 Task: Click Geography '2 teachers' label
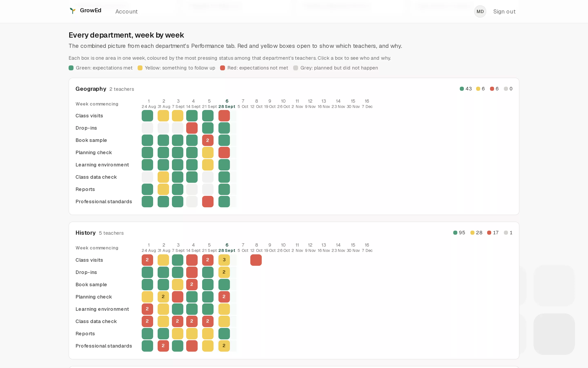point(122,89)
